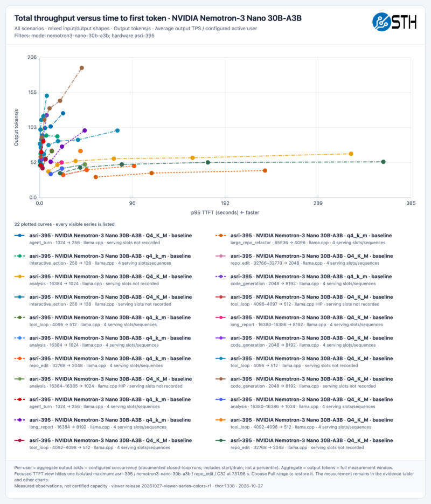Click legend text 'analysis · 16384 → 1024 · llama.cpp · 4 serving slots/sequences'
The image size is (431, 504).
coord(94,345)
